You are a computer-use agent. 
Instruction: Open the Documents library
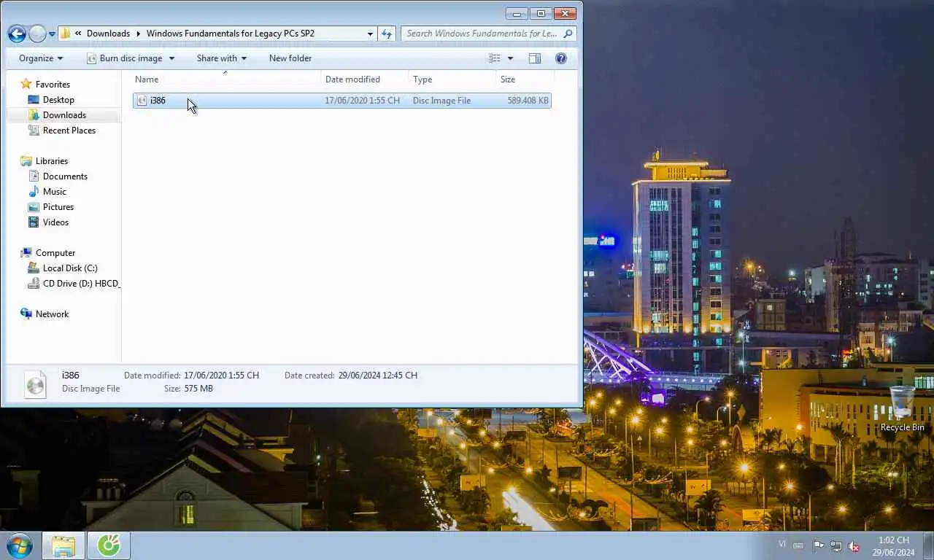point(65,176)
